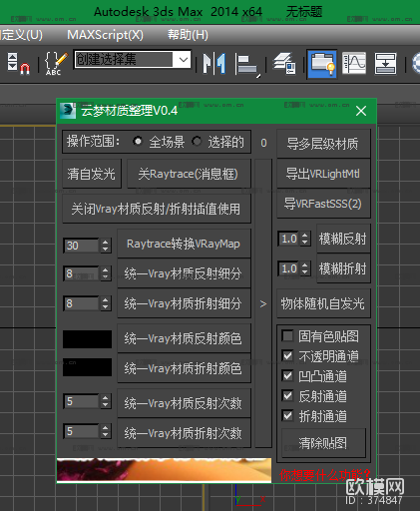Open the MAXScript(X) menu

coord(106,35)
